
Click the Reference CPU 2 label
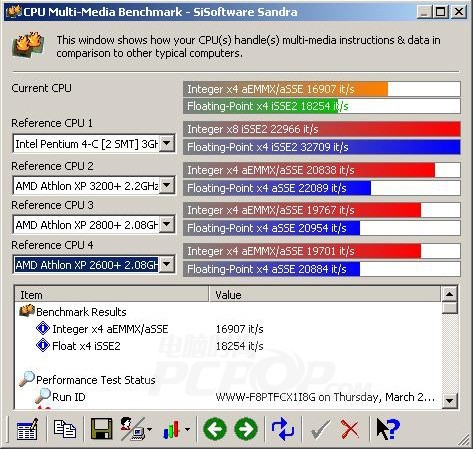(x=52, y=166)
